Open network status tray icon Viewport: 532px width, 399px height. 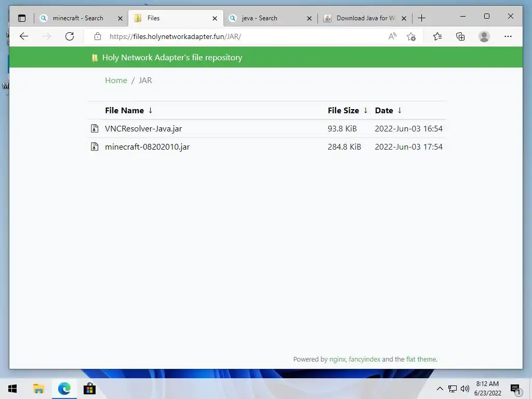453,389
